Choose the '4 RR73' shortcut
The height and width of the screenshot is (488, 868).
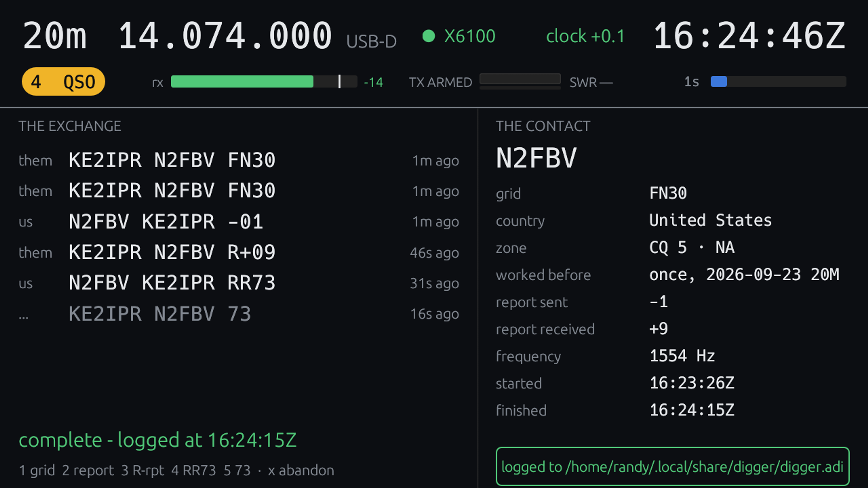[193, 470]
